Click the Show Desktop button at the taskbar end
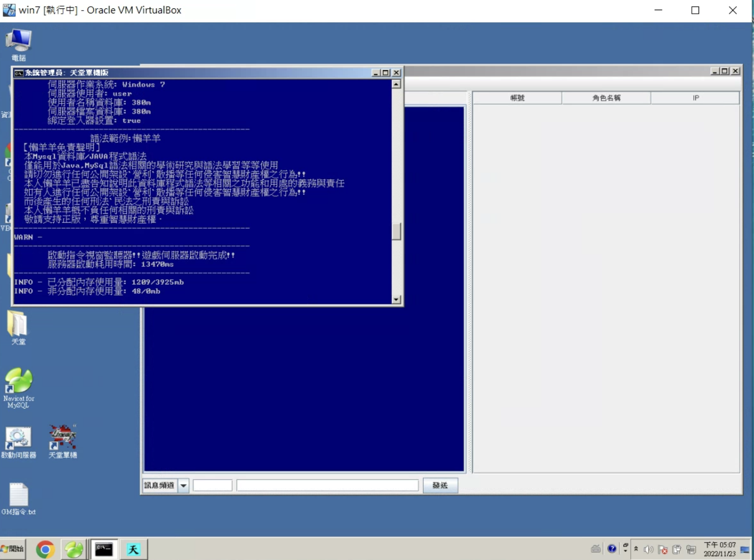 pos(746,549)
